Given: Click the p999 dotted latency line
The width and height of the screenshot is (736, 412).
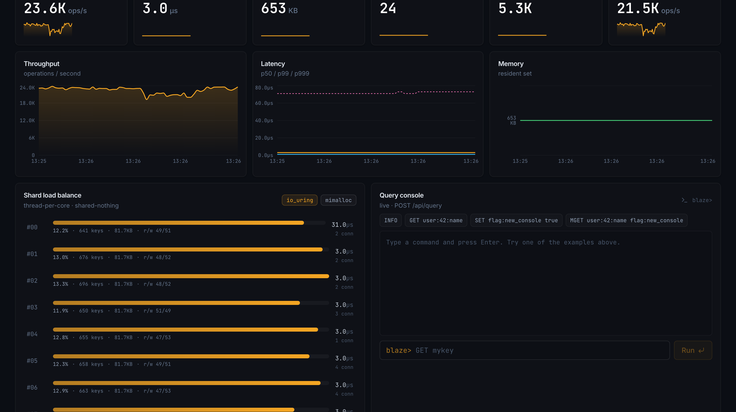Looking at the screenshot, I should tap(376, 92).
